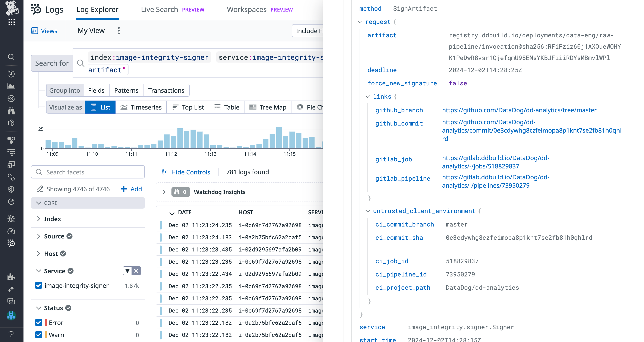This screenshot has height=342, width=644.
Task: Select the Dashboards area-chart icon
Action: pos(11,86)
